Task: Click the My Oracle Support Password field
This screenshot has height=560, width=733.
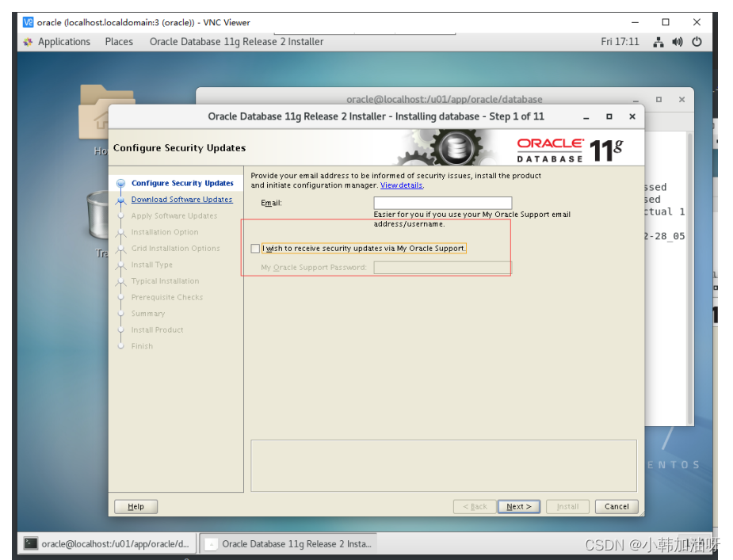Action: pyautogui.click(x=443, y=268)
